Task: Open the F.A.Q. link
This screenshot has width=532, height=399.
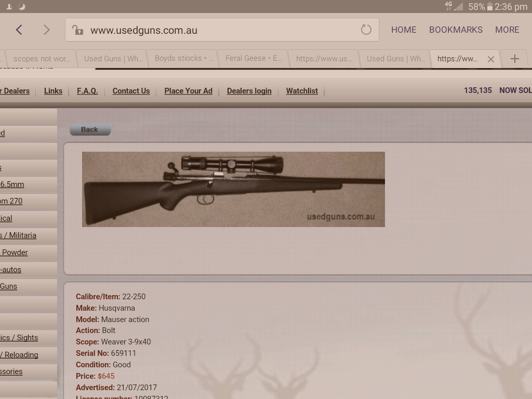Action: (x=87, y=91)
